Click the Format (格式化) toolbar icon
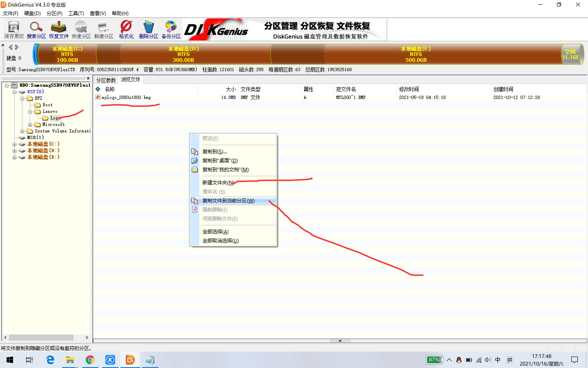 pyautogui.click(x=126, y=30)
